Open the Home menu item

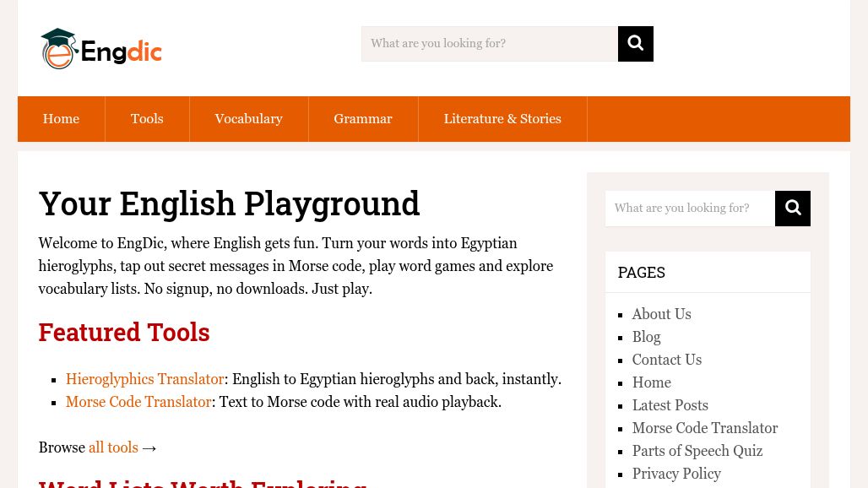point(61,119)
